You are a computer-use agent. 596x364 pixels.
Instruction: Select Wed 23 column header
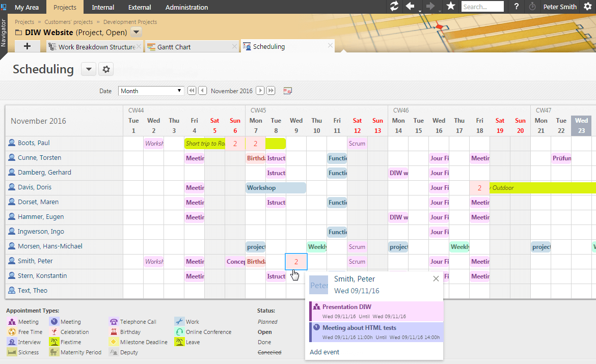point(581,125)
